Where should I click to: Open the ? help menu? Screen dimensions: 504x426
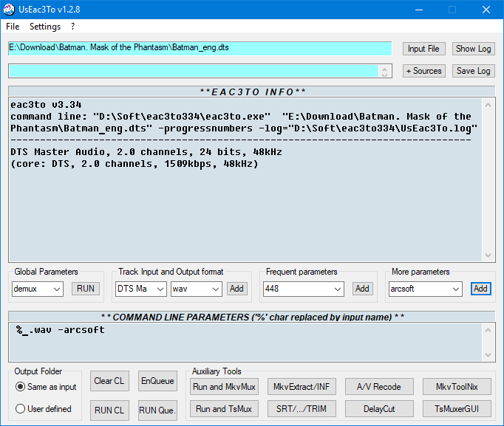click(73, 27)
